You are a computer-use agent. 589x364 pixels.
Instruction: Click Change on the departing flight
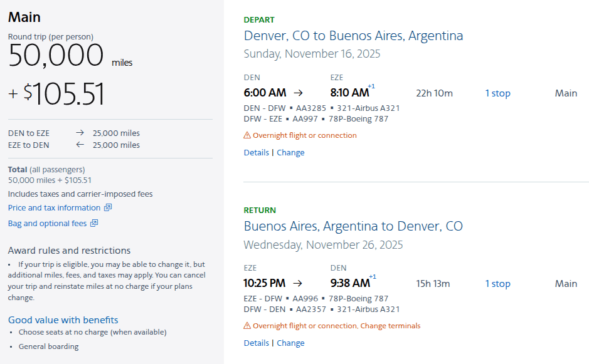(x=290, y=152)
